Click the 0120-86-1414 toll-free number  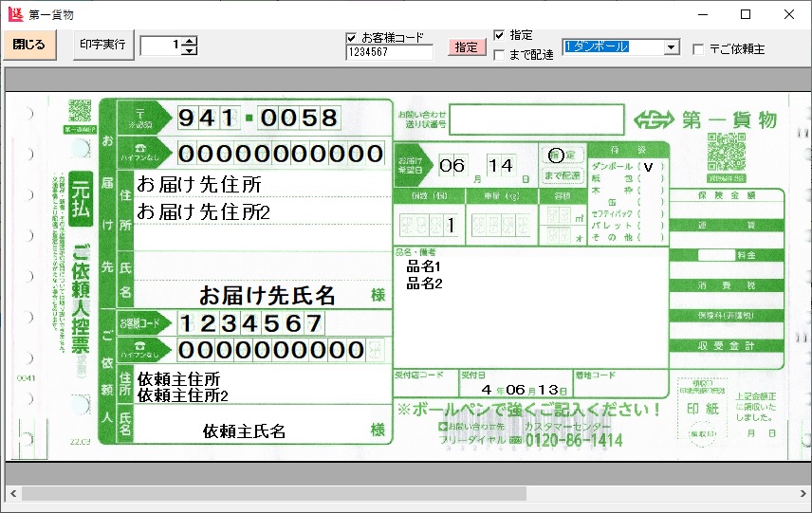574,441
